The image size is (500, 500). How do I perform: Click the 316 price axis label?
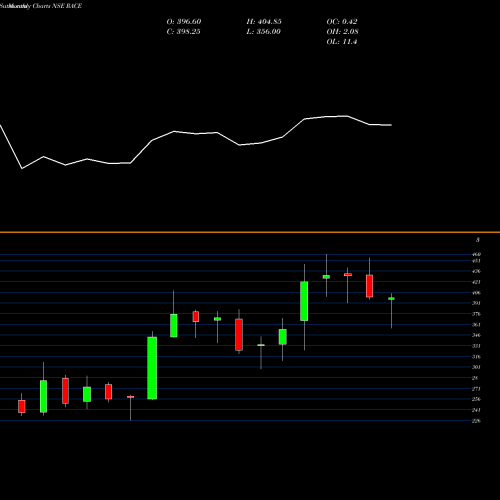(x=476, y=357)
